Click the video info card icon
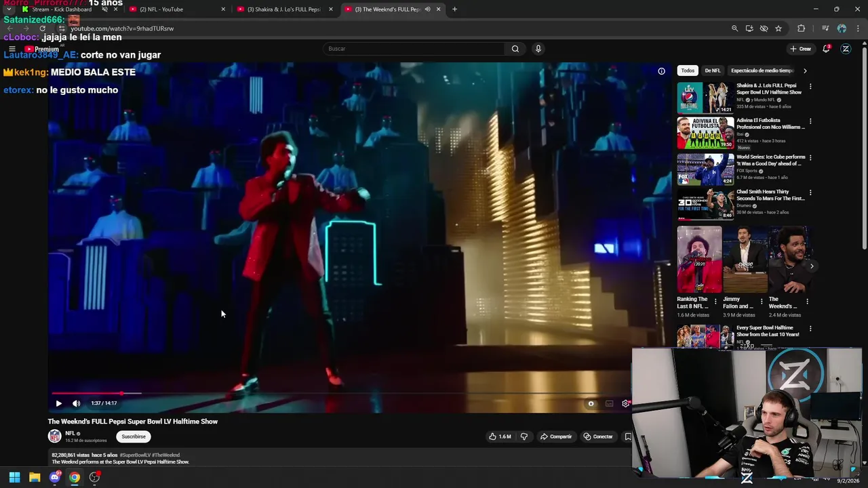 point(661,70)
